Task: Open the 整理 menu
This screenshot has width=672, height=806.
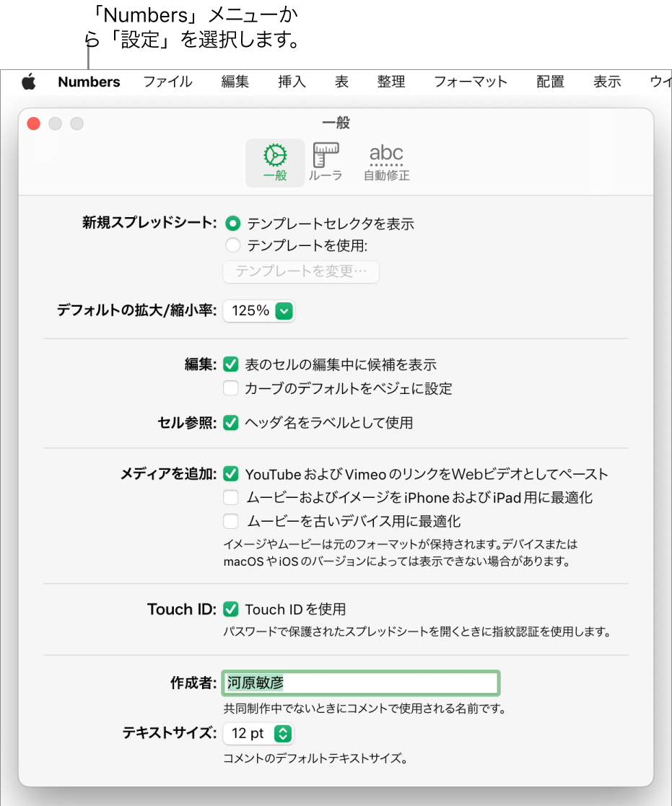Action: pos(391,82)
